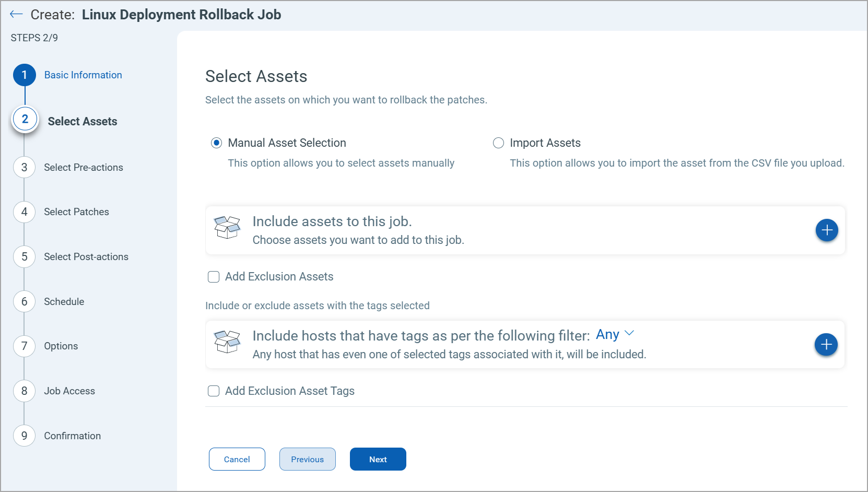868x492 pixels.
Task: Enable the Add Exclusion Asset Tags checkbox
Action: [x=214, y=391]
